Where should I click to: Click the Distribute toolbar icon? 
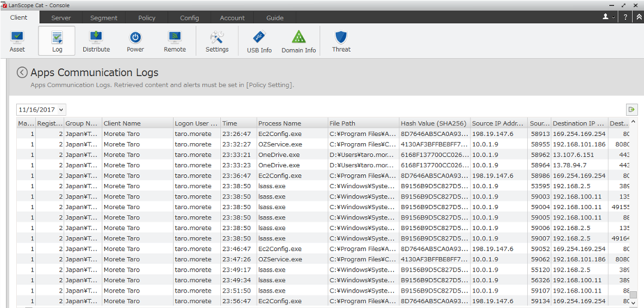click(96, 41)
